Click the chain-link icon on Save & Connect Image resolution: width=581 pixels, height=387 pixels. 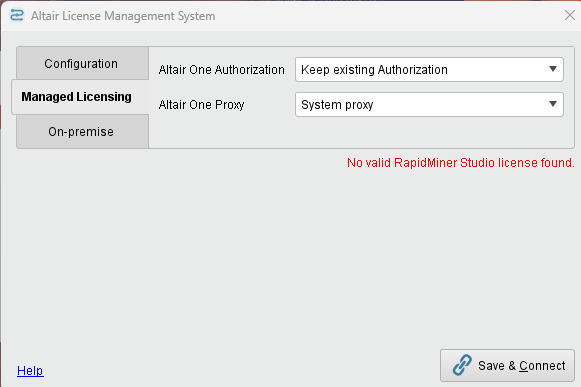462,365
